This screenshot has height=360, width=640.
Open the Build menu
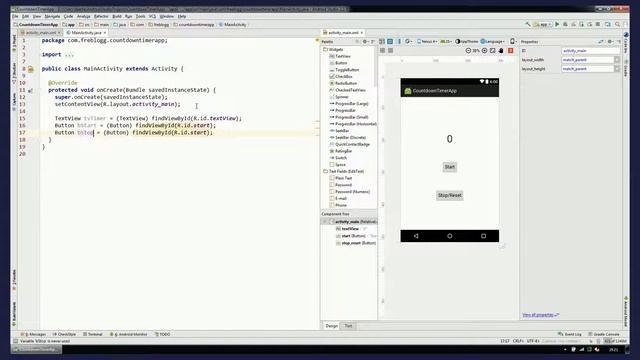pos(117,16)
